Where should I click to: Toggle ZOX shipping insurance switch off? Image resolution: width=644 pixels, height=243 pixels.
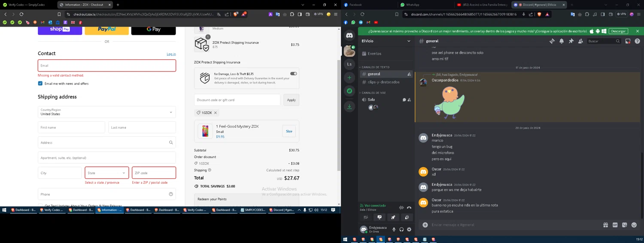(294, 74)
